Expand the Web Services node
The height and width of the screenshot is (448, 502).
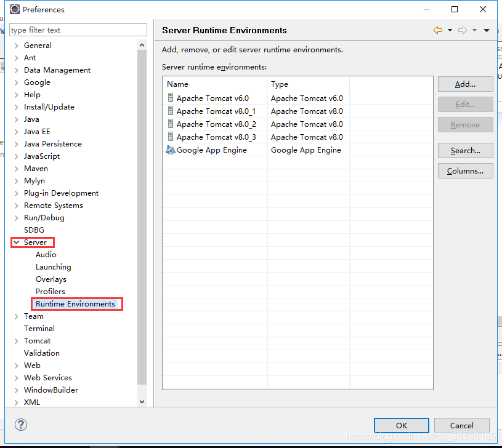pyautogui.click(x=17, y=378)
